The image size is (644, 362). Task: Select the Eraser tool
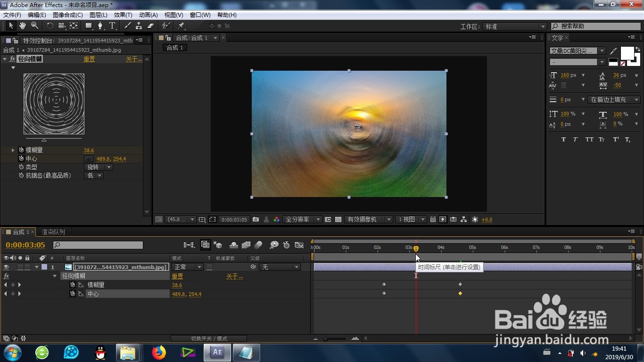151,25
